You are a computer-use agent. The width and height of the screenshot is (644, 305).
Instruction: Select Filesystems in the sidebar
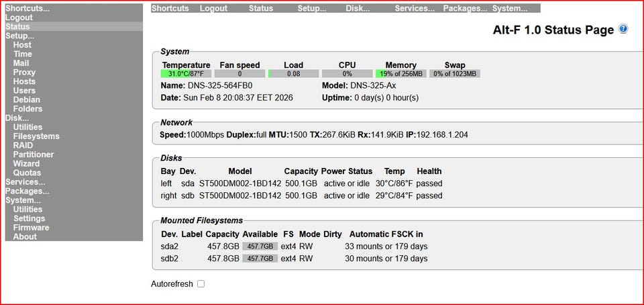[x=36, y=136]
